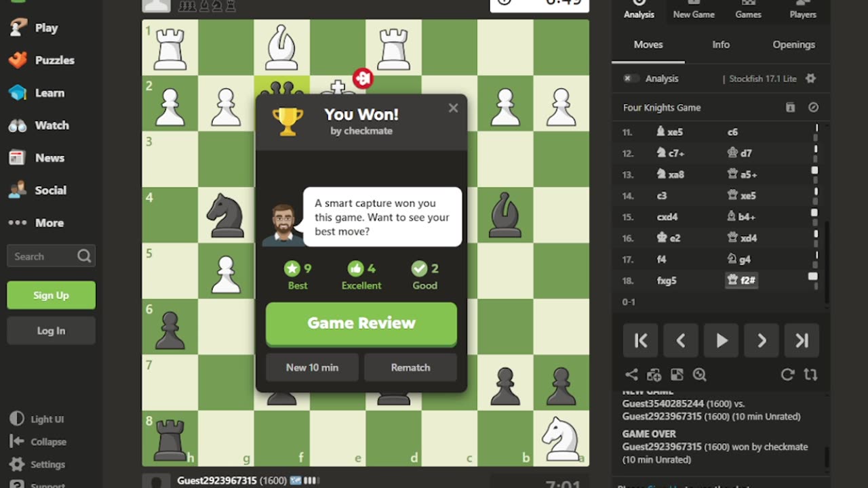Click the Game Review button
Screen dimensions: 868x488
click(361, 323)
